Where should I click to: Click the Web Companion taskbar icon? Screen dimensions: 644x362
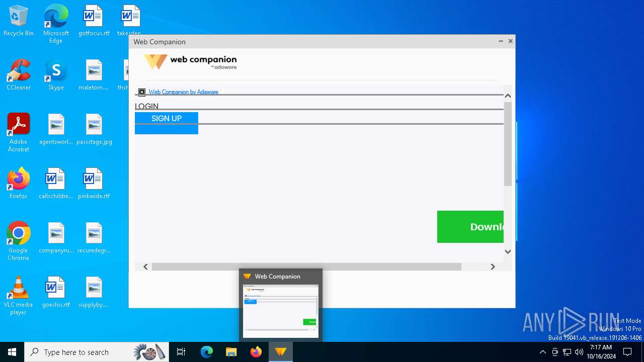click(281, 352)
